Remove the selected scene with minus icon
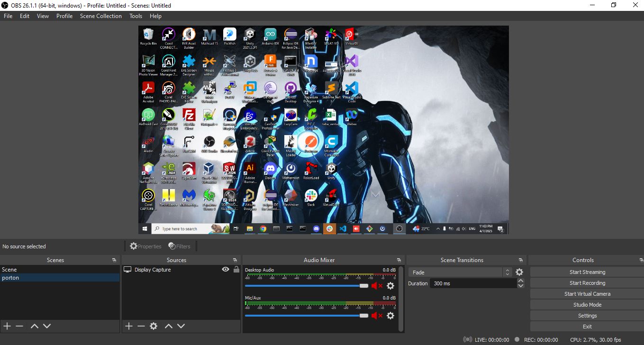The height and width of the screenshot is (345, 644). (x=19, y=326)
